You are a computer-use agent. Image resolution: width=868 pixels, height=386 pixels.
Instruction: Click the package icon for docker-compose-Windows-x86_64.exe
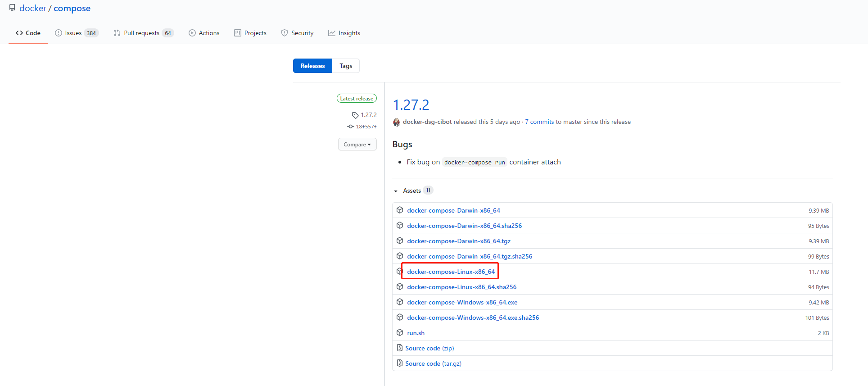pyautogui.click(x=400, y=302)
